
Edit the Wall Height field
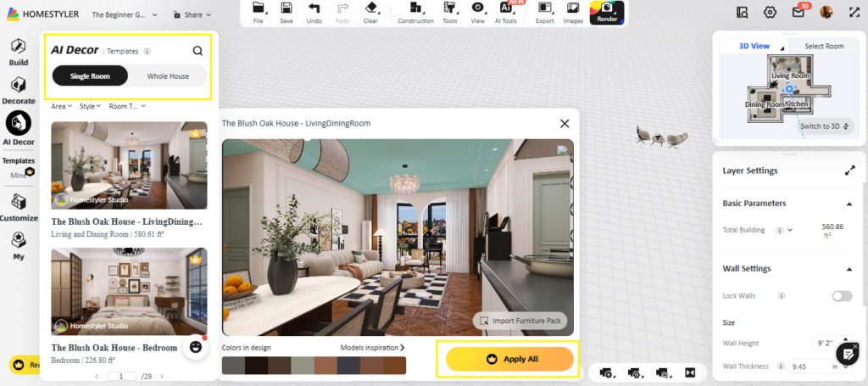coord(831,343)
